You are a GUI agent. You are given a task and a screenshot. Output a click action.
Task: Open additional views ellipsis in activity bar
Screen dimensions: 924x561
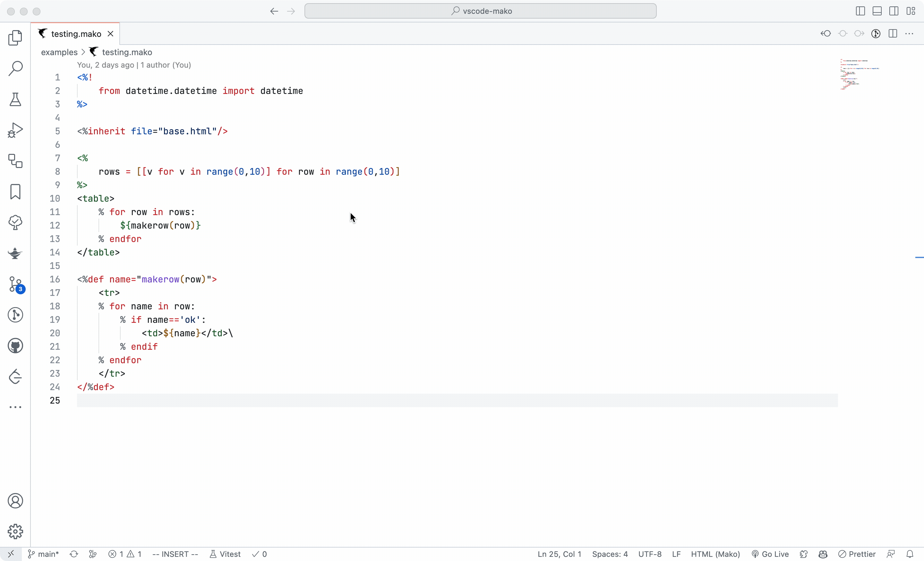coord(15,407)
